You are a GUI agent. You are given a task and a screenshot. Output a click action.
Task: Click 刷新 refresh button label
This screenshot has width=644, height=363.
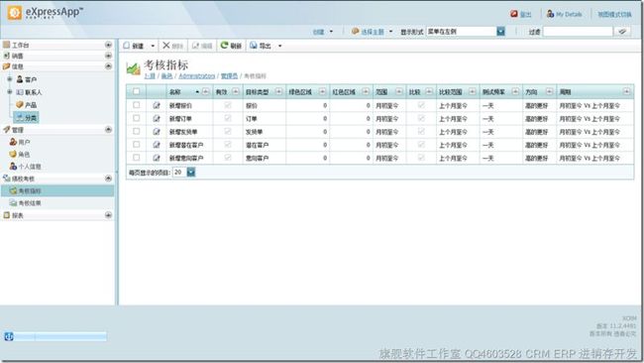coord(236,46)
